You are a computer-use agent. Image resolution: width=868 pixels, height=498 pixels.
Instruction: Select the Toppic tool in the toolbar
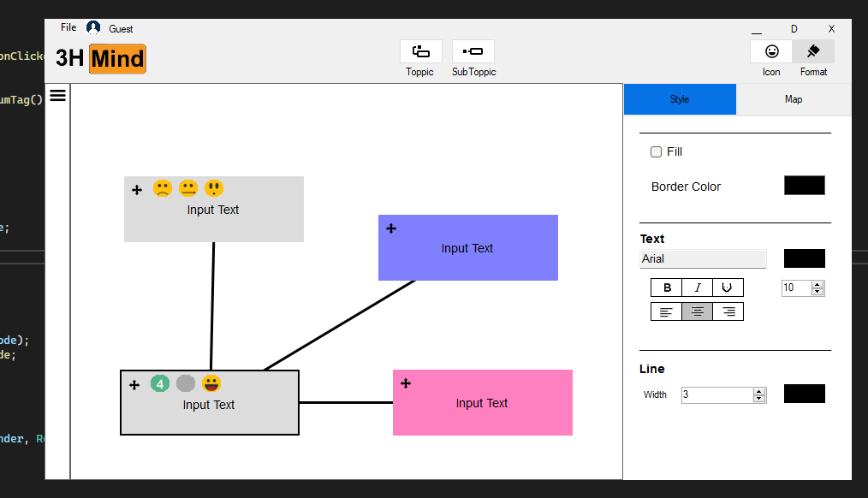420,51
